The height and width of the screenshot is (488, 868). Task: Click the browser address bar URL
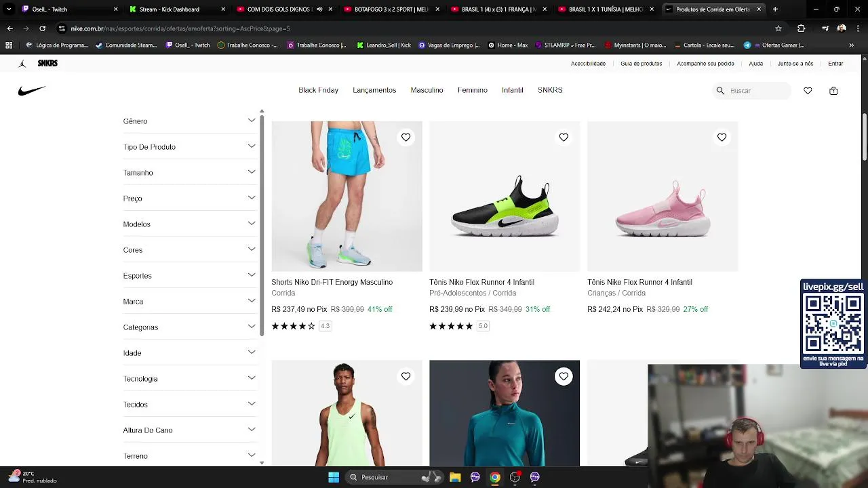click(x=180, y=28)
